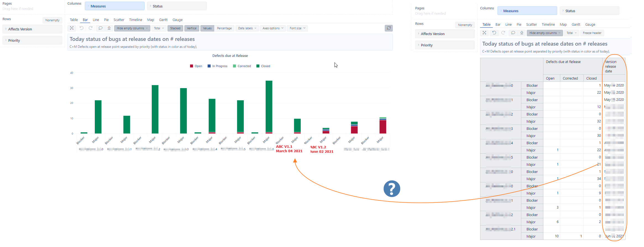This screenshot has height=247, width=644.
Task: Click the comment bubble icon in the bar chart toolbar
Action: coord(100,28)
